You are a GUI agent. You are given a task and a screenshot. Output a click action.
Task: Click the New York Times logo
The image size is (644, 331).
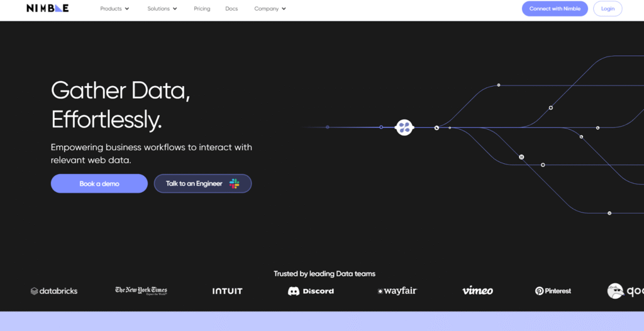pos(141,291)
